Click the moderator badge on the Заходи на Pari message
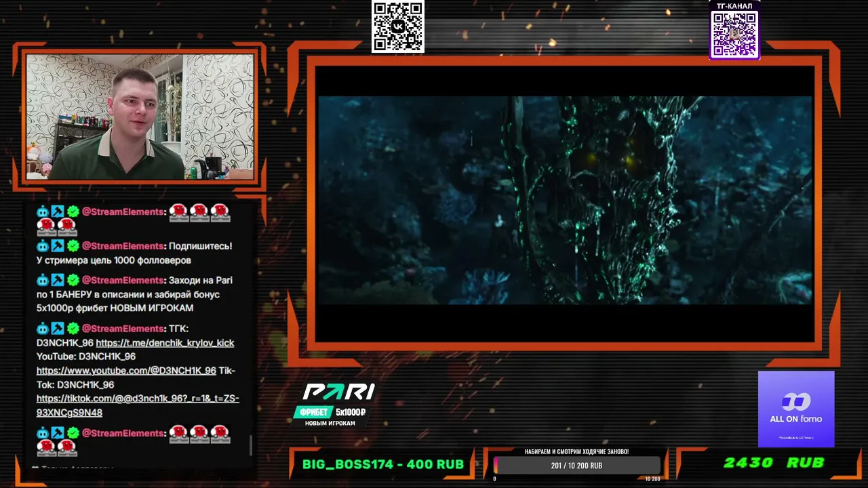 tap(58, 280)
